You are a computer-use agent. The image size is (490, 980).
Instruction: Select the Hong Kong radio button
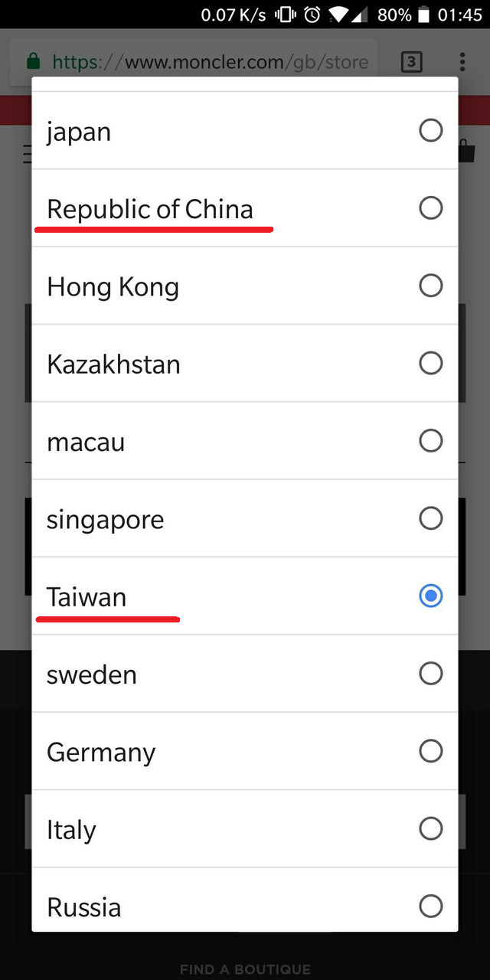430,286
